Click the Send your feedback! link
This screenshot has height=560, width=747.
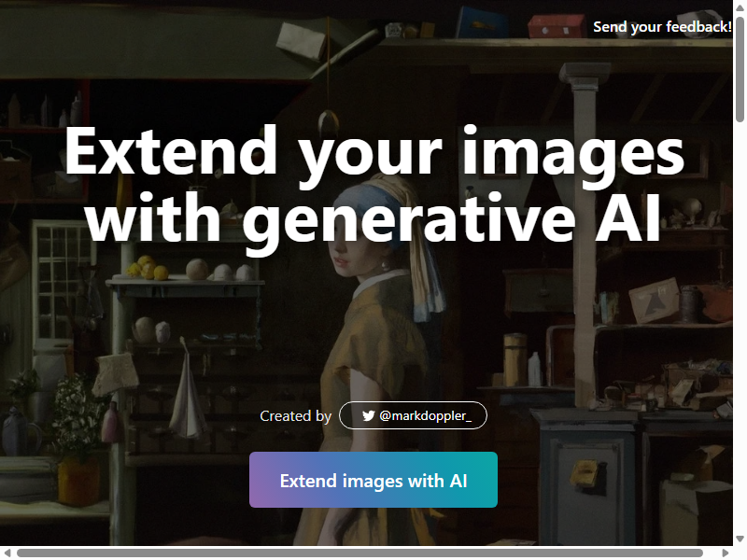[x=662, y=27]
